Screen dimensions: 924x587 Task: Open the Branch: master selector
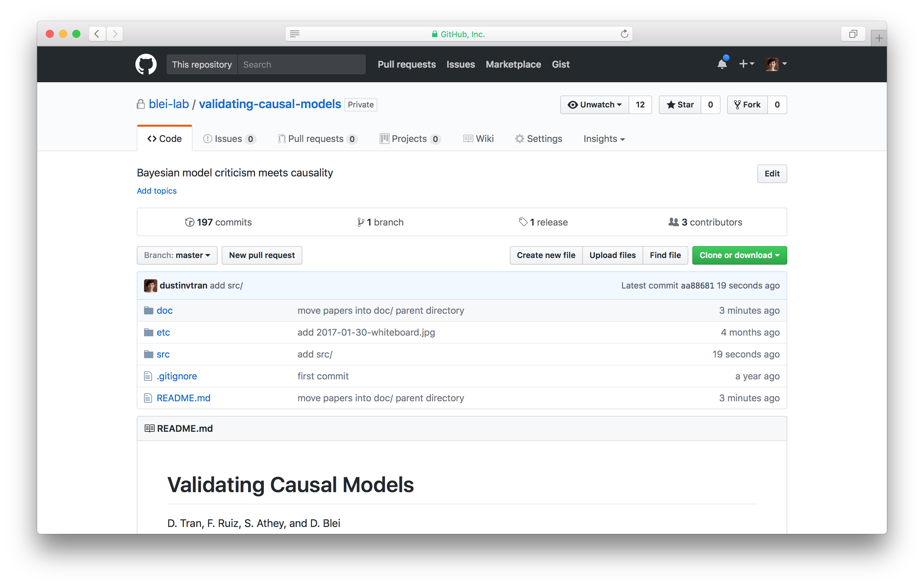pyautogui.click(x=177, y=255)
